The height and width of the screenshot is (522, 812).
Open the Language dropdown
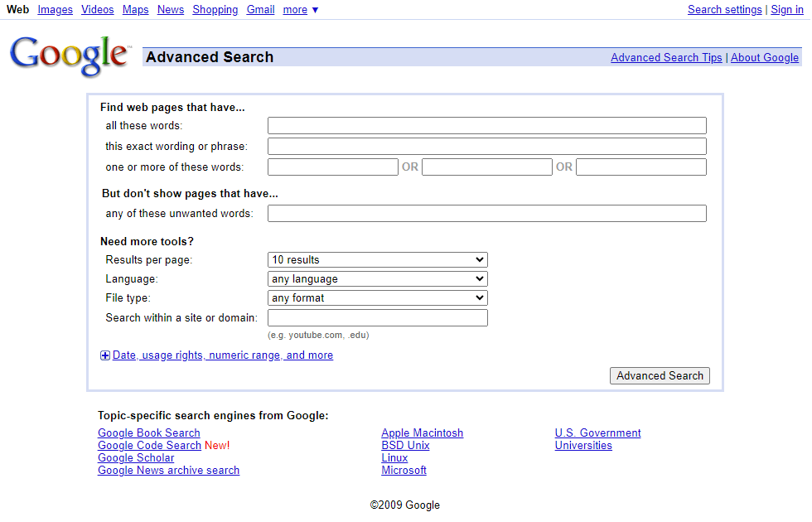[x=378, y=278]
